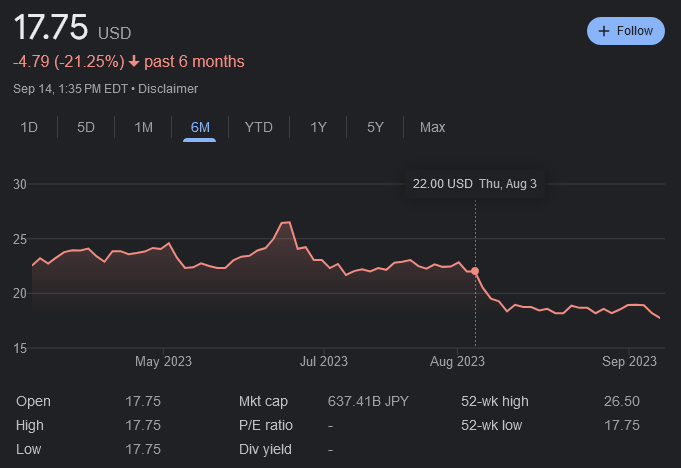Select the 5D chart range tab

[x=86, y=127]
